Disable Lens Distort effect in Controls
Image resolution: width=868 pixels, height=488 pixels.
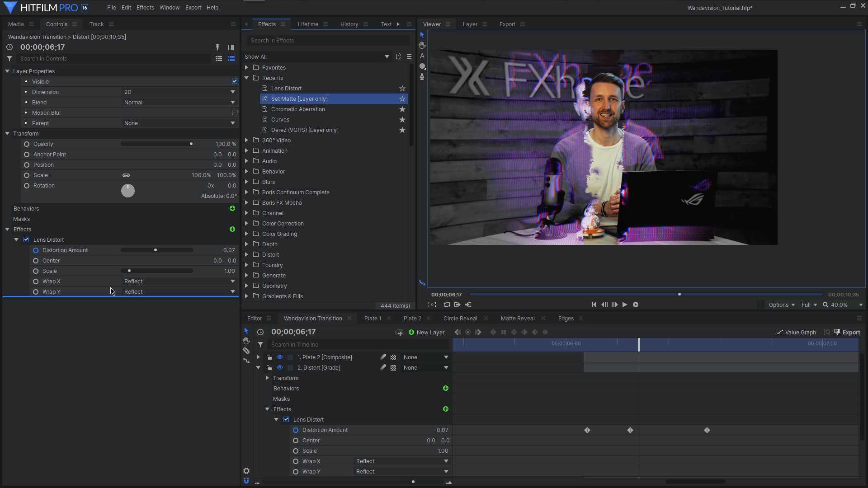point(26,240)
